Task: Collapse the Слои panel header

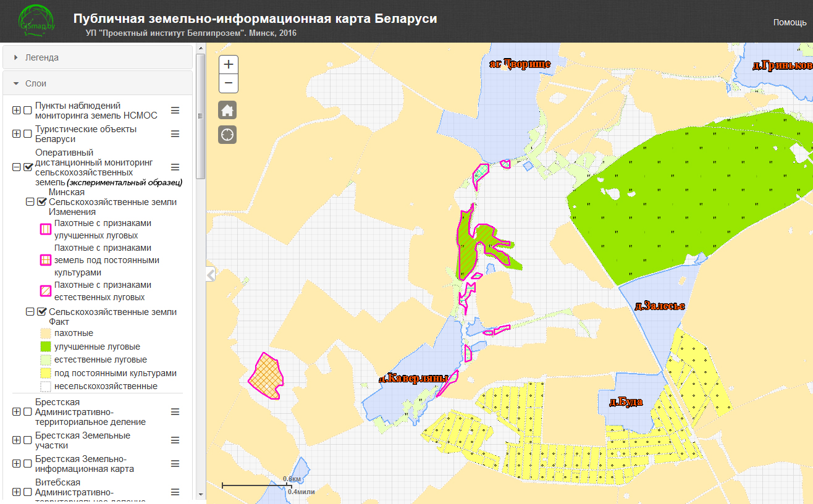Action: (x=98, y=83)
